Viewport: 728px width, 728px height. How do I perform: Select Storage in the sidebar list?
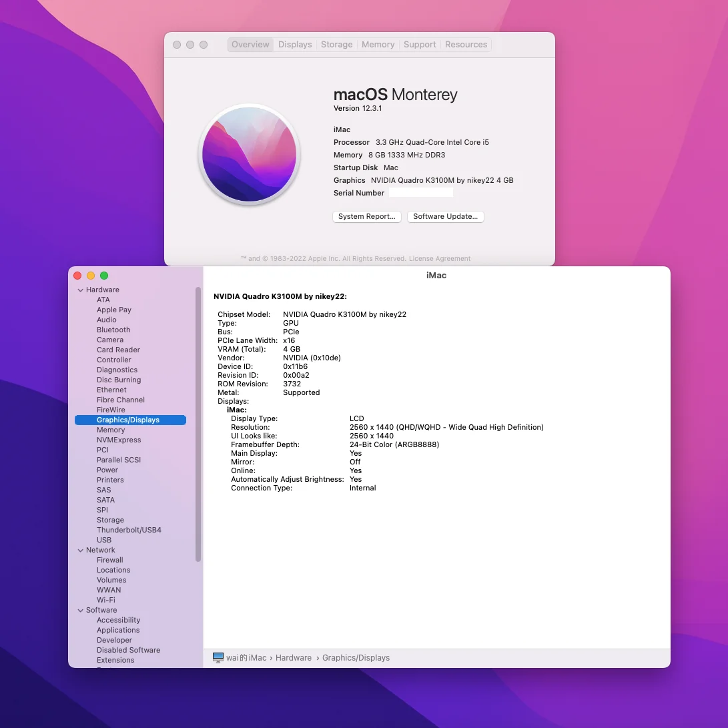click(110, 520)
